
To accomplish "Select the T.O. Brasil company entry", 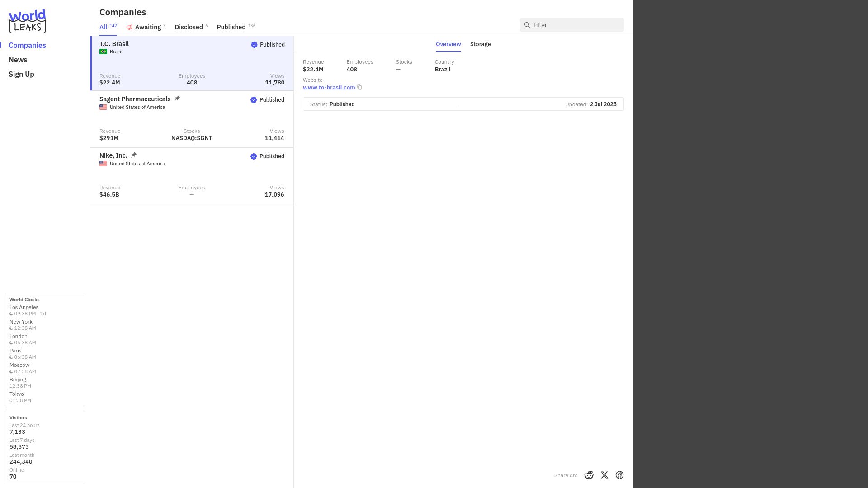I will pos(192,63).
